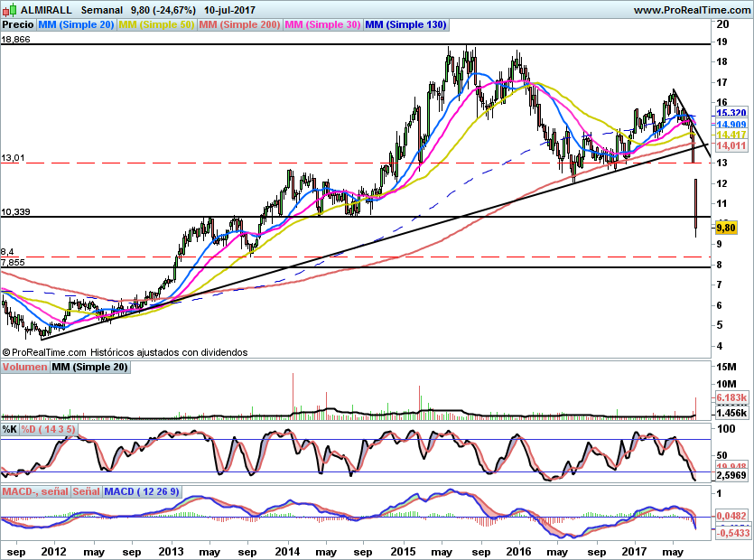Click the 14,011 moving average value tag

coord(731,145)
